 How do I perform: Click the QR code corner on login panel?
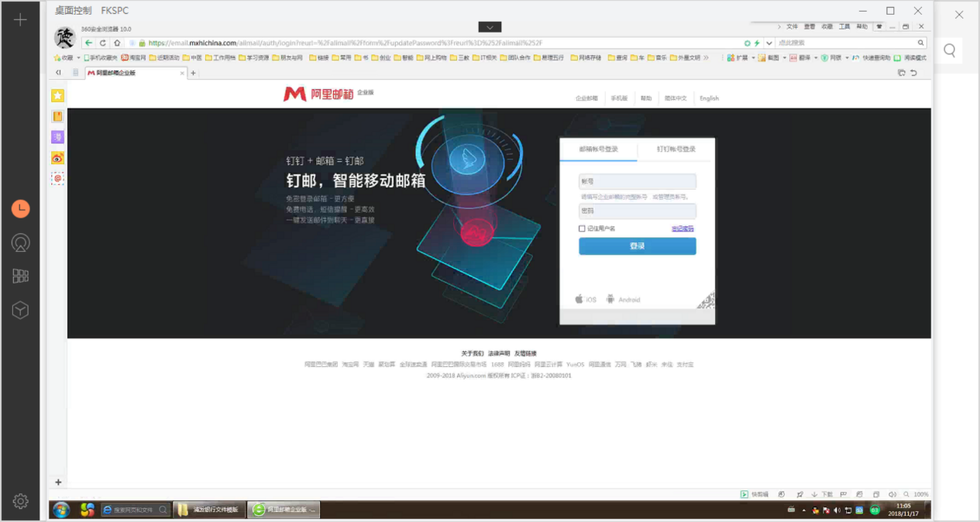pos(705,301)
